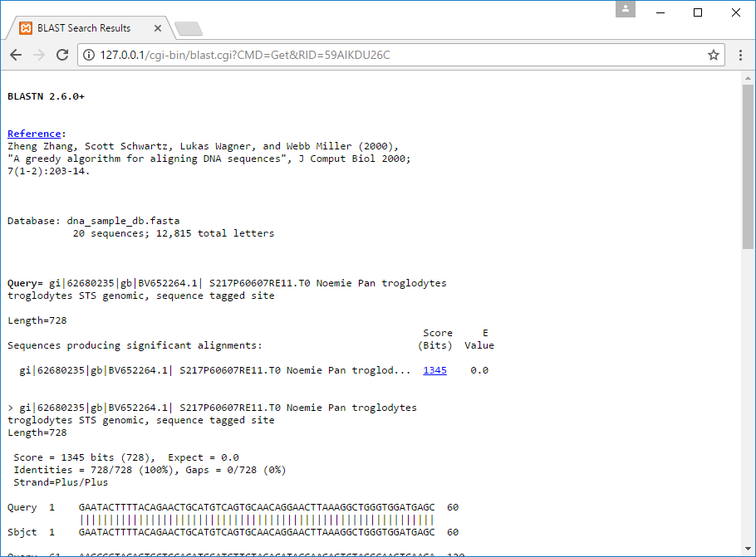The image size is (756, 557).
Task: Click the 'Query= gi|62680235' line
Action: pyautogui.click(x=227, y=283)
